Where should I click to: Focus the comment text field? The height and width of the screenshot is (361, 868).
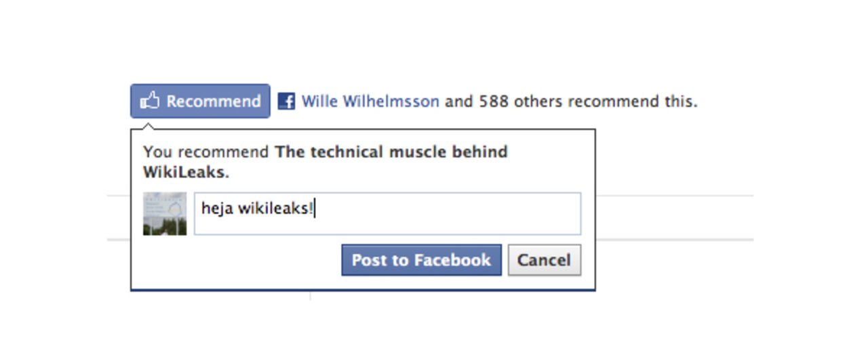387,214
